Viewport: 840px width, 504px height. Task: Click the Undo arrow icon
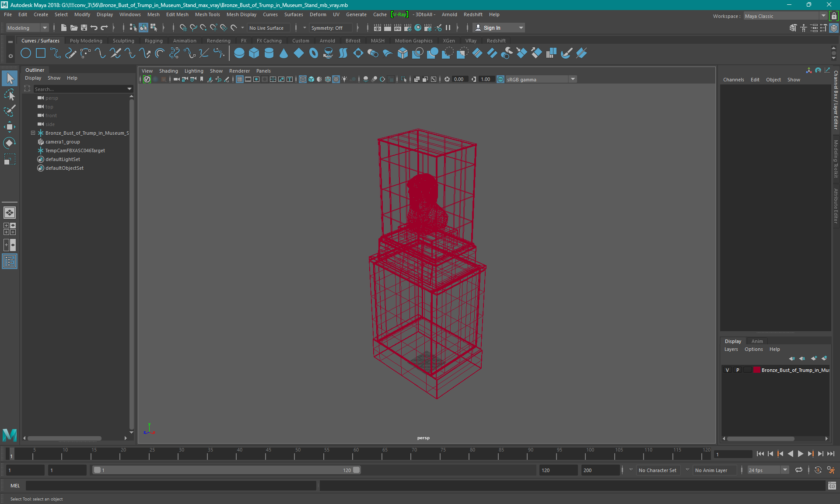point(94,28)
